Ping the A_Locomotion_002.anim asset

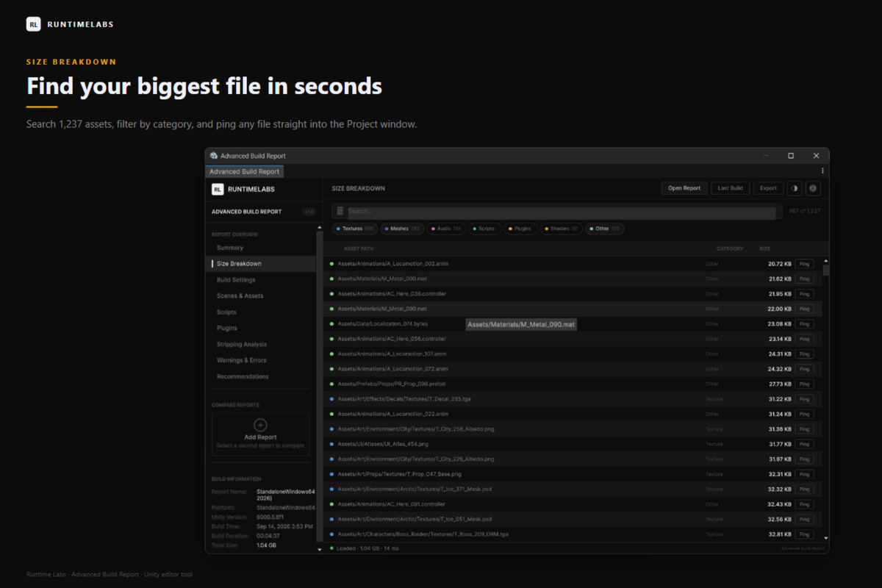[805, 264]
